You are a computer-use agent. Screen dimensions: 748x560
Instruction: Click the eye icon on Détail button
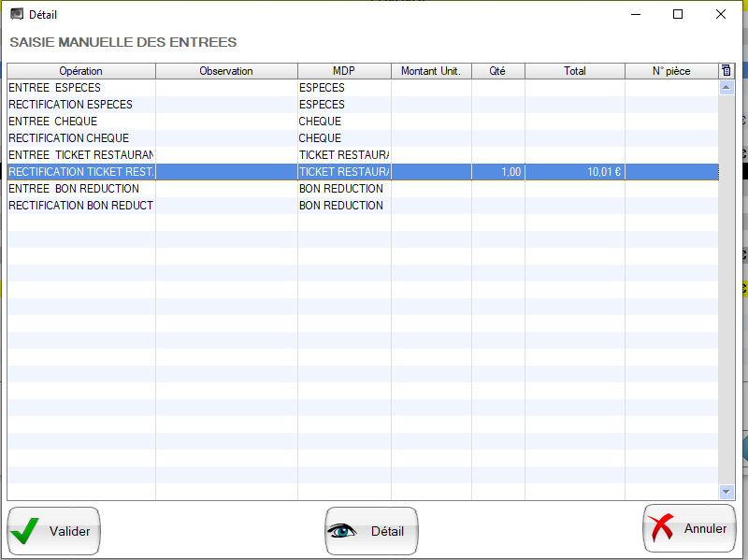(x=342, y=531)
